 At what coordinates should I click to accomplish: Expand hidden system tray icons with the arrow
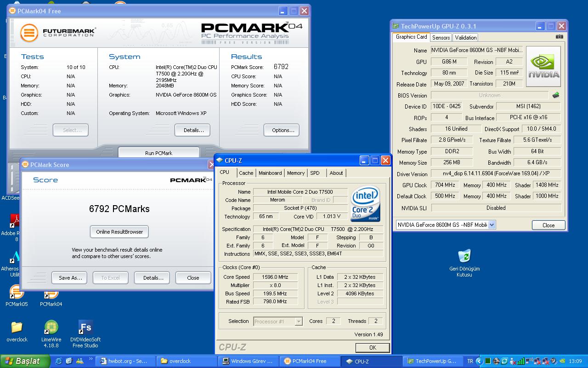pos(479,361)
